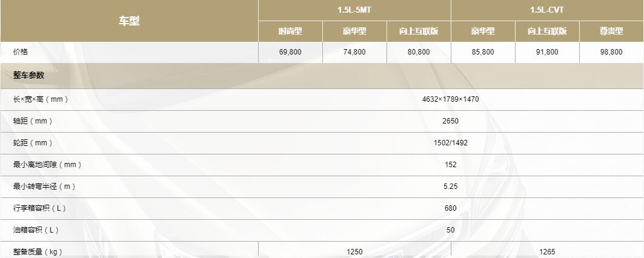Click the 车型 header cell
The height and width of the screenshot is (258, 644).
[x=129, y=21]
